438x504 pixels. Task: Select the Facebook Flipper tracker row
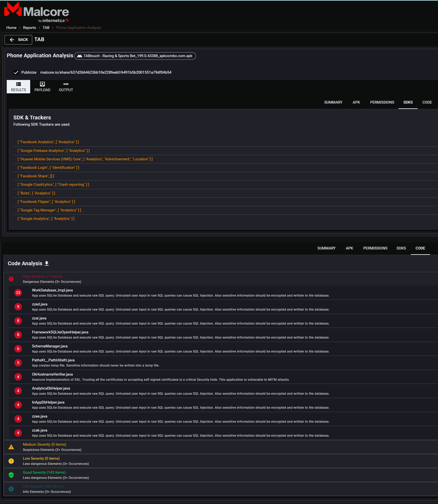click(x=226, y=202)
